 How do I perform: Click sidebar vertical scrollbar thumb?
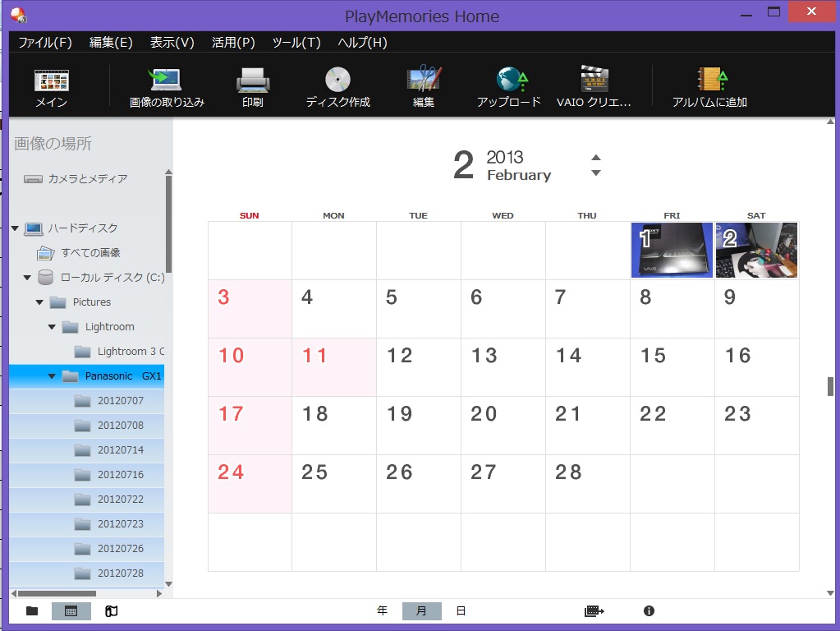[x=169, y=224]
